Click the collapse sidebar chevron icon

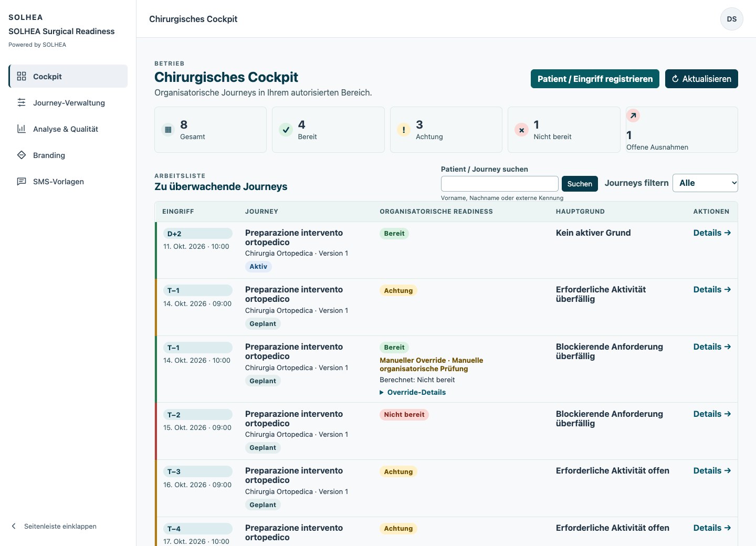click(x=14, y=526)
